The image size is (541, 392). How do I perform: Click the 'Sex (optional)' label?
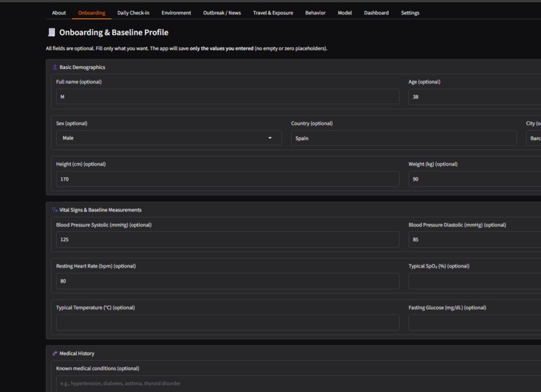coord(71,123)
